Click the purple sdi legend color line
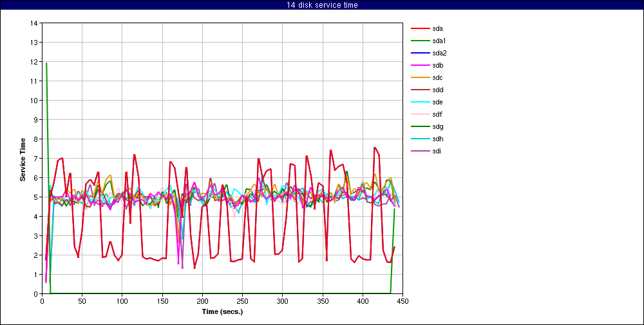The height and width of the screenshot is (325, 644). [x=419, y=151]
